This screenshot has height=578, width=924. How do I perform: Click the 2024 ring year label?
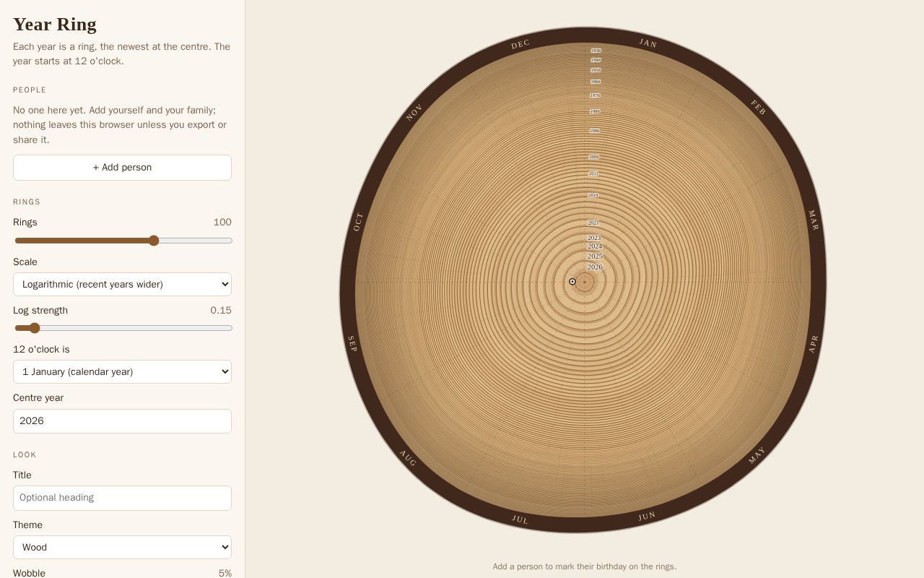pyautogui.click(x=595, y=246)
